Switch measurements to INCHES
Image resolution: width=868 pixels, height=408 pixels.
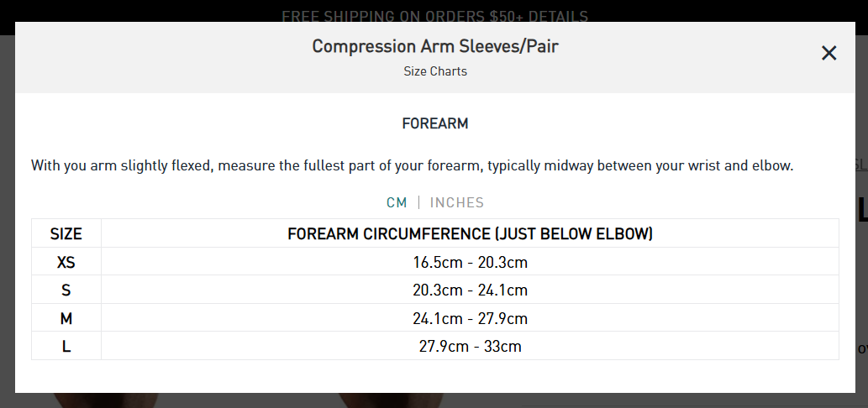pyautogui.click(x=457, y=203)
